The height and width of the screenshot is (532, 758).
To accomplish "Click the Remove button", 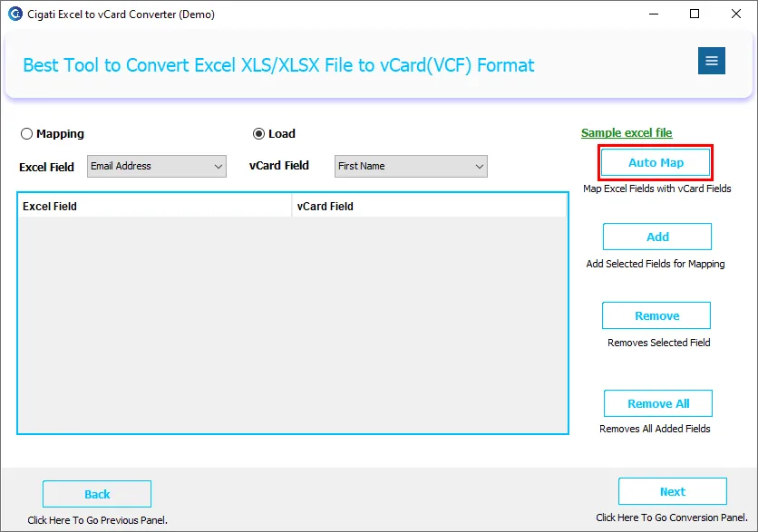I will pos(656,315).
